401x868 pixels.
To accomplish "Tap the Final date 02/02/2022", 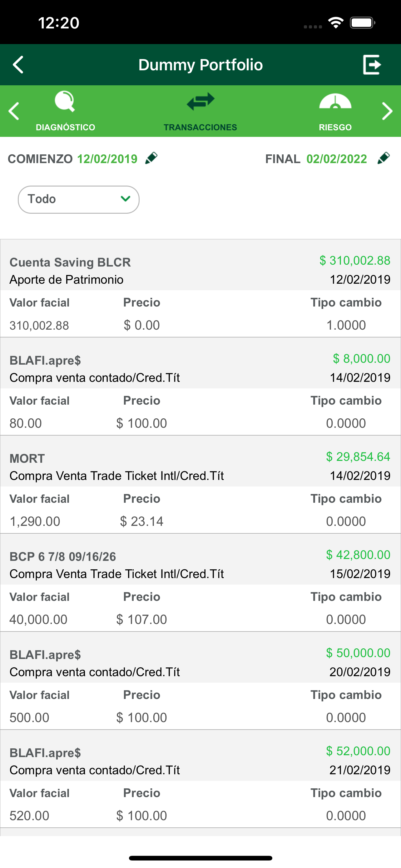I will pyautogui.click(x=337, y=159).
